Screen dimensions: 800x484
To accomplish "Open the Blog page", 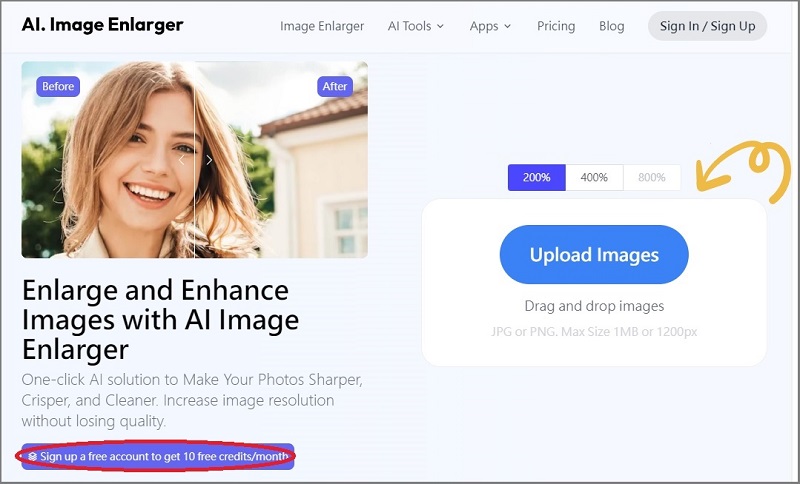I will click(x=611, y=26).
